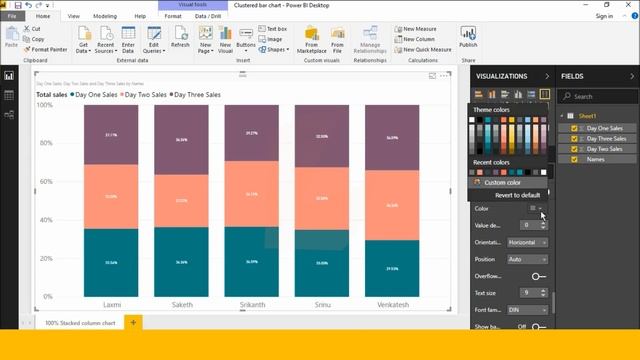This screenshot has height=360, width=640.
Task: Collapse the Visualizations pane chevron
Action: coord(547,76)
